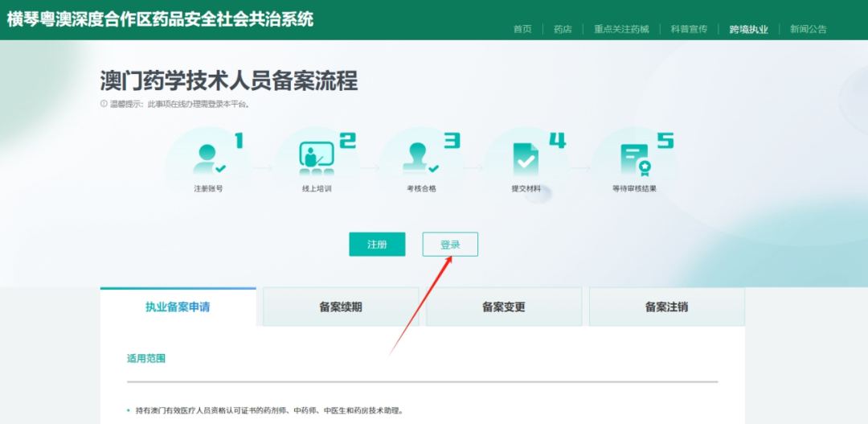Screen dimensions: 868x424
Task: Click the 适用范围 section heading
Action: coord(146,359)
